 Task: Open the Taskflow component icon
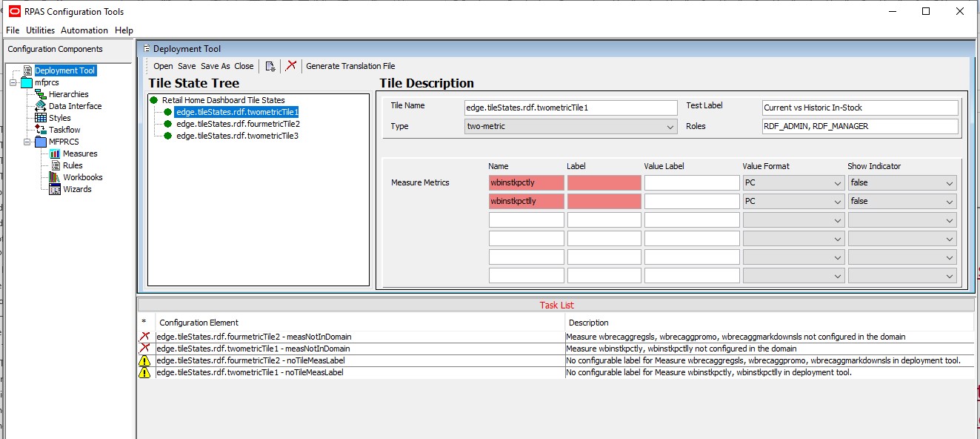[41, 130]
